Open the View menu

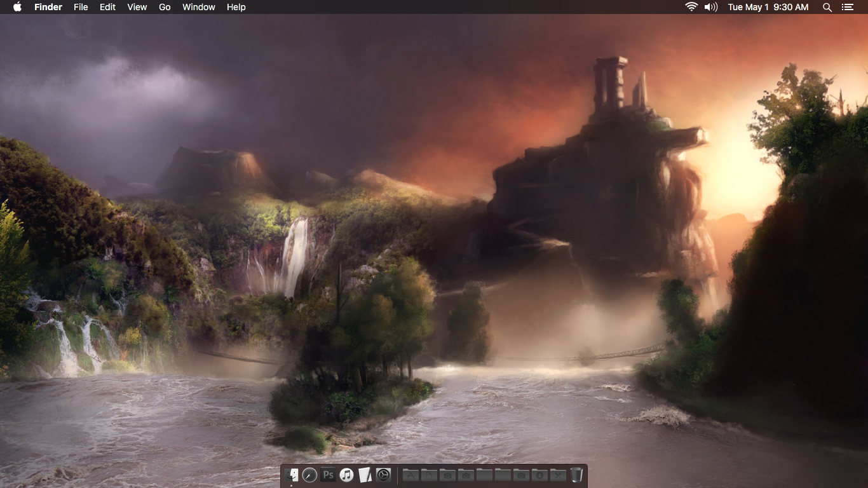pos(137,7)
